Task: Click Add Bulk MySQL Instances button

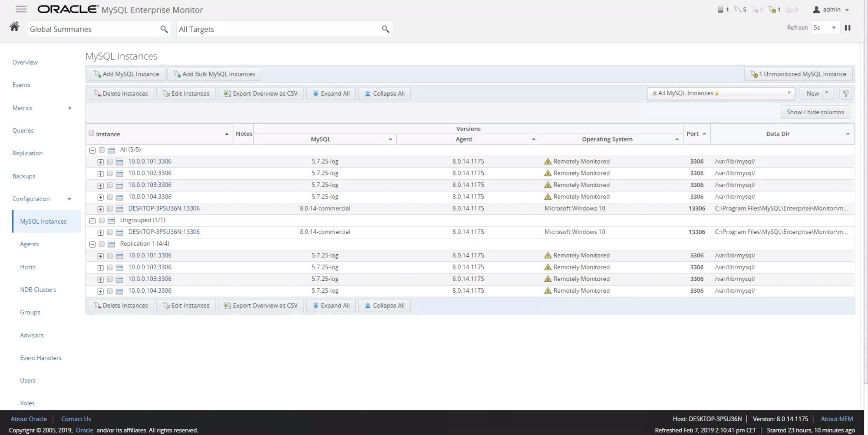Action: click(x=214, y=74)
